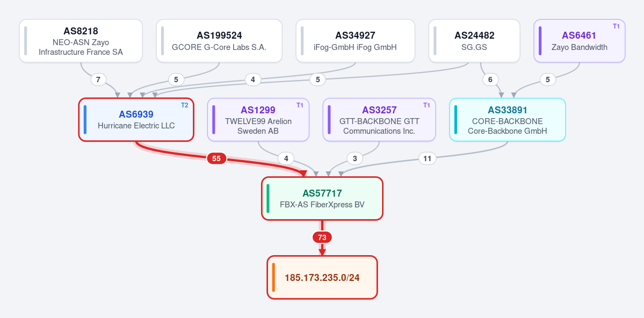Image resolution: width=644 pixels, height=318 pixels.
Task: Click the T1 badge on AS6461
Action: pos(616,26)
